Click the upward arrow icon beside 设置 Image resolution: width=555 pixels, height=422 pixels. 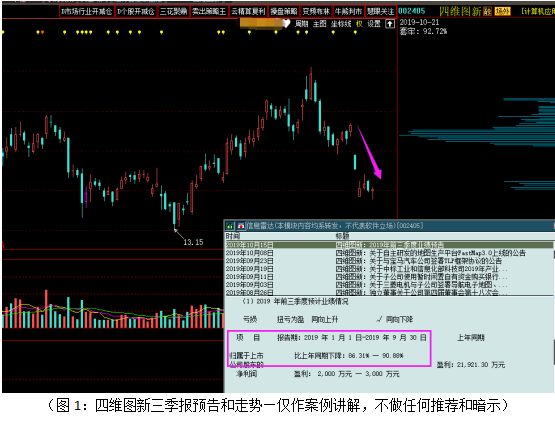tap(390, 24)
